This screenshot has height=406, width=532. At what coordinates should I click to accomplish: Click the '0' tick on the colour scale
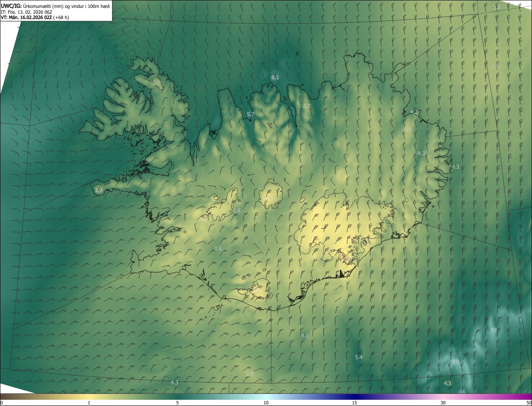pyautogui.click(x=2, y=403)
